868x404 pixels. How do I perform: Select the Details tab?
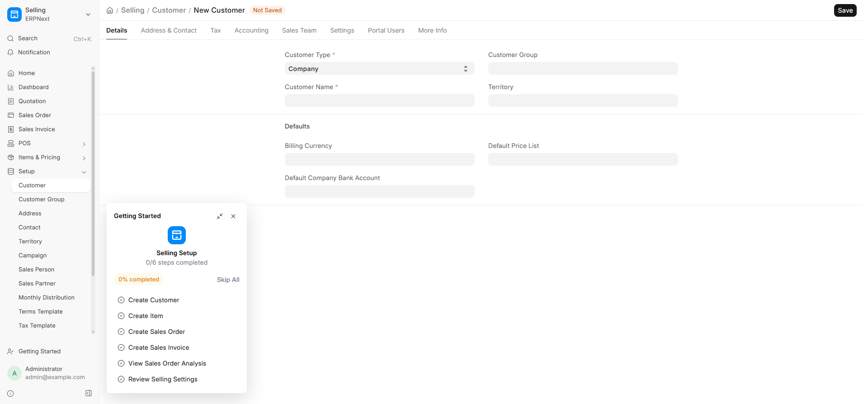[117, 30]
